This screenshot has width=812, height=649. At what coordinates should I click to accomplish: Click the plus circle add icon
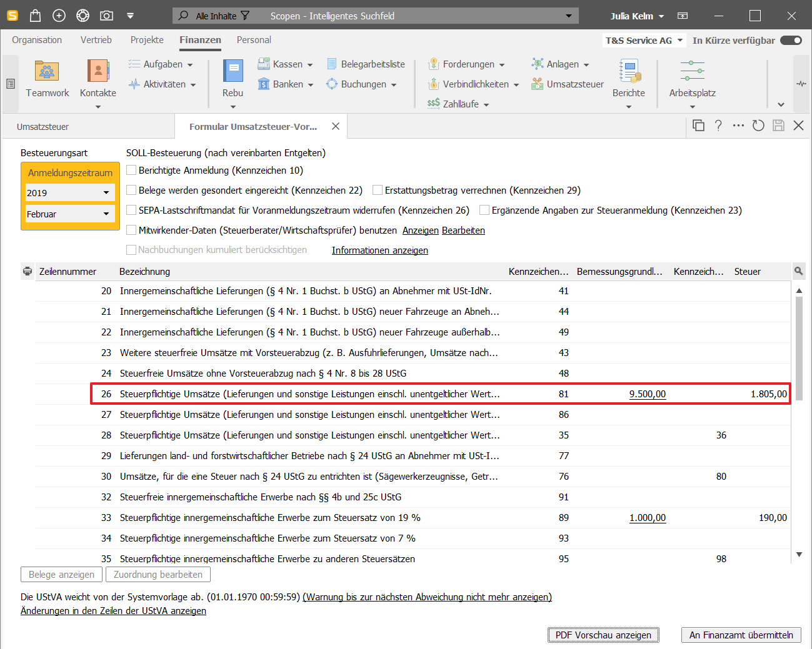coord(59,16)
